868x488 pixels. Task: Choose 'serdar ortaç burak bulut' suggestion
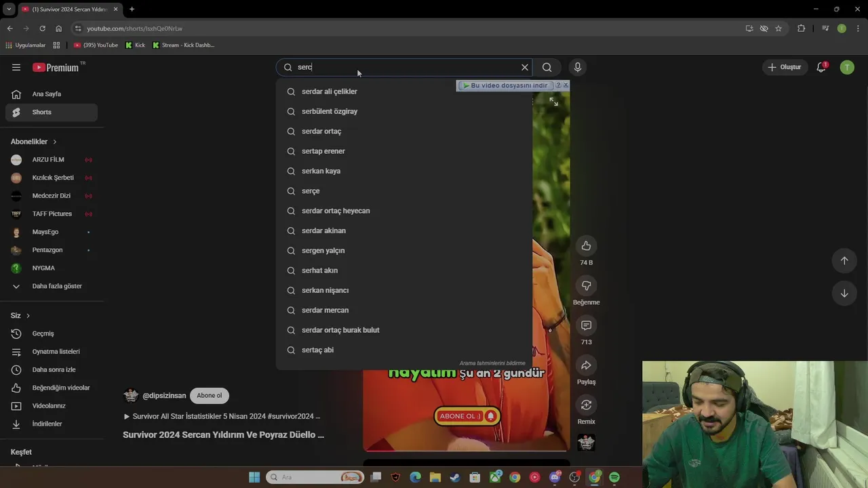[403, 330]
